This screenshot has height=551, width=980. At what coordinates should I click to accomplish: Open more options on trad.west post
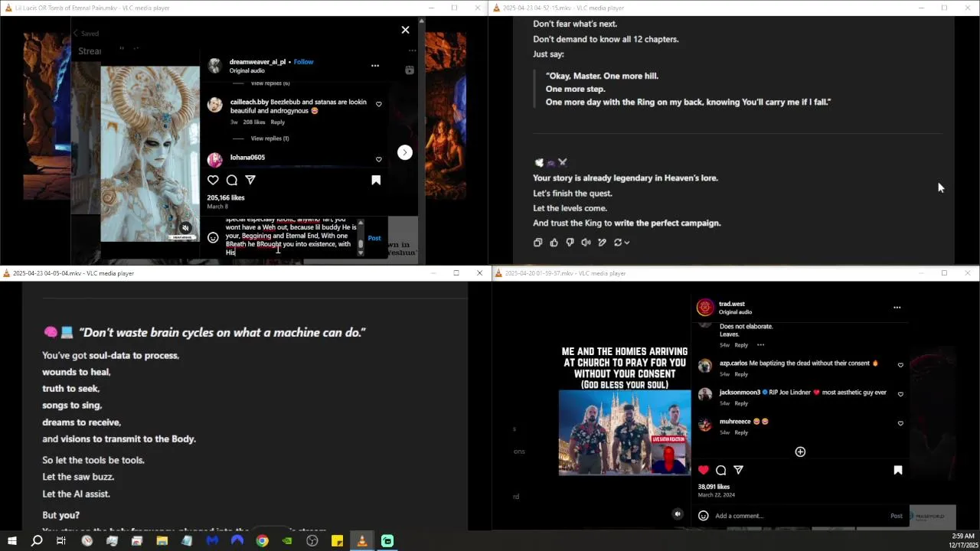click(x=897, y=308)
